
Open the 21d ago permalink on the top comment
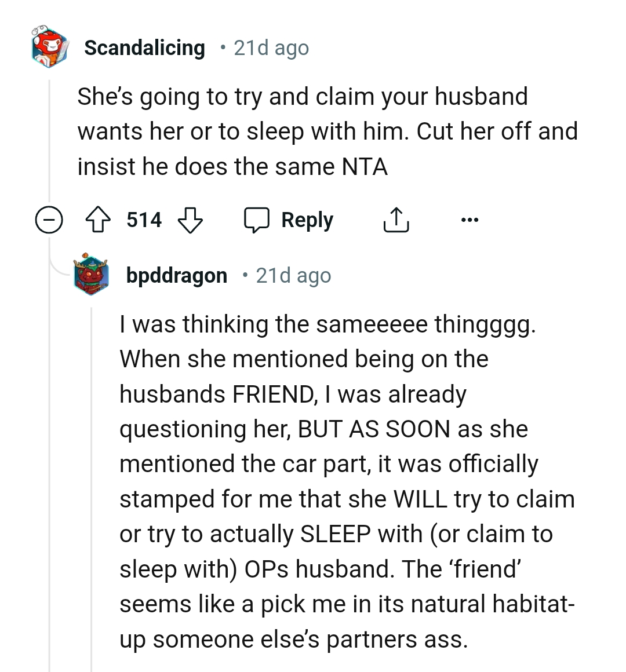point(270,48)
